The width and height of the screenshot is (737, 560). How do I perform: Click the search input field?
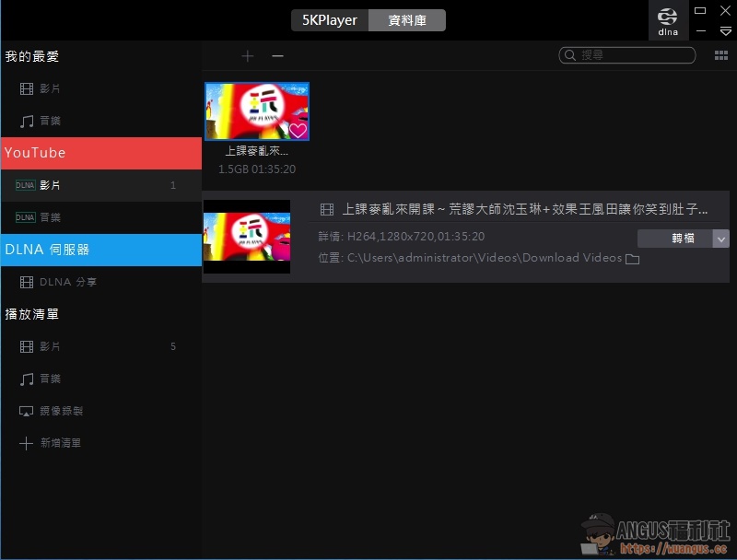point(634,56)
